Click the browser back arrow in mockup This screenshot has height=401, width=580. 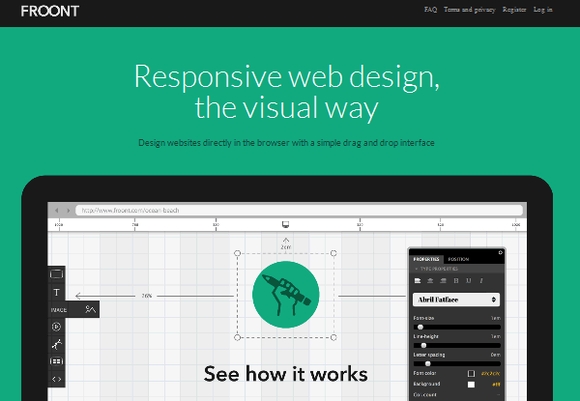(x=57, y=210)
